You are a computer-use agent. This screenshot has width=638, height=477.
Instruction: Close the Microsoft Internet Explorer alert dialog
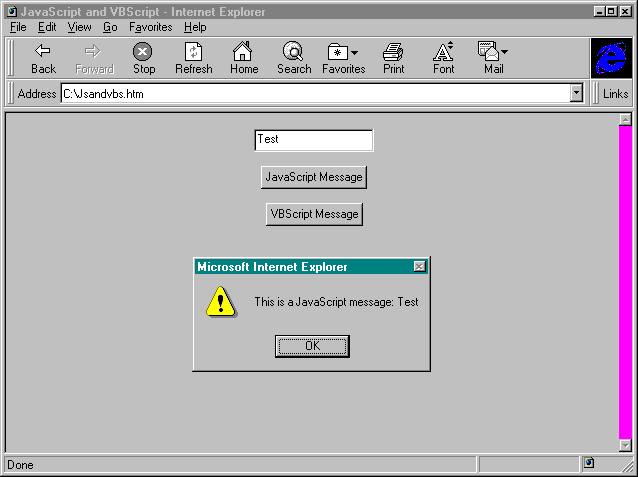point(419,267)
